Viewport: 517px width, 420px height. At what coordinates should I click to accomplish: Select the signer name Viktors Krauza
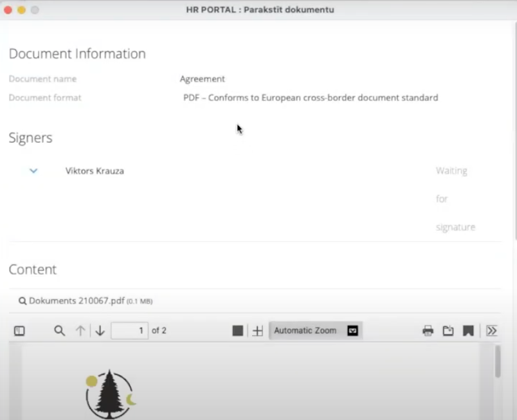point(95,171)
